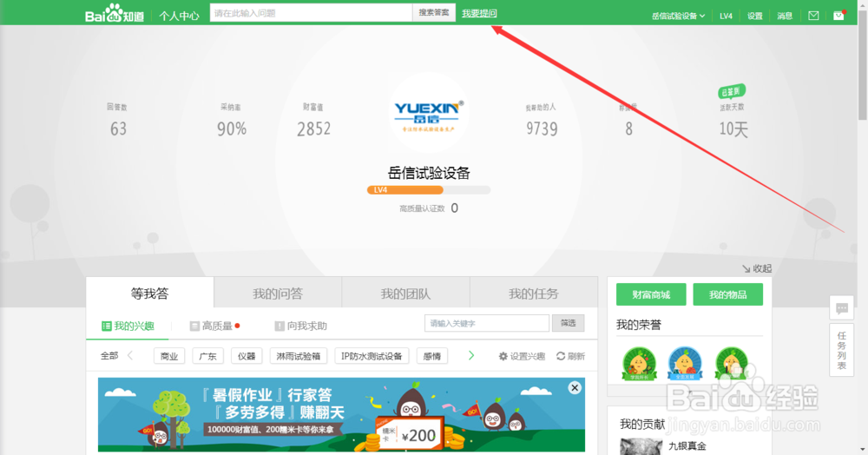Screen dimensions: 868x455
Task: Open the 财富商城 button
Action: [x=651, y=294]
